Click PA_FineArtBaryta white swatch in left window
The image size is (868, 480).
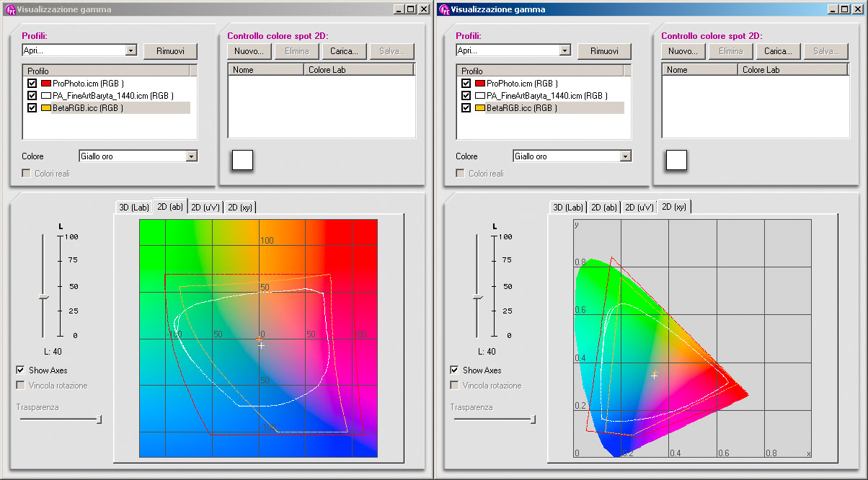point(46,96)
